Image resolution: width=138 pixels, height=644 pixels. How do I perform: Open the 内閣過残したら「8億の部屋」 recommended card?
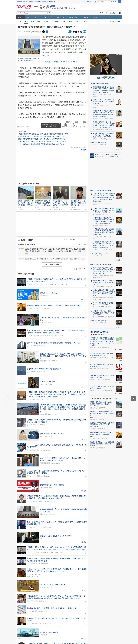point(78,198)
